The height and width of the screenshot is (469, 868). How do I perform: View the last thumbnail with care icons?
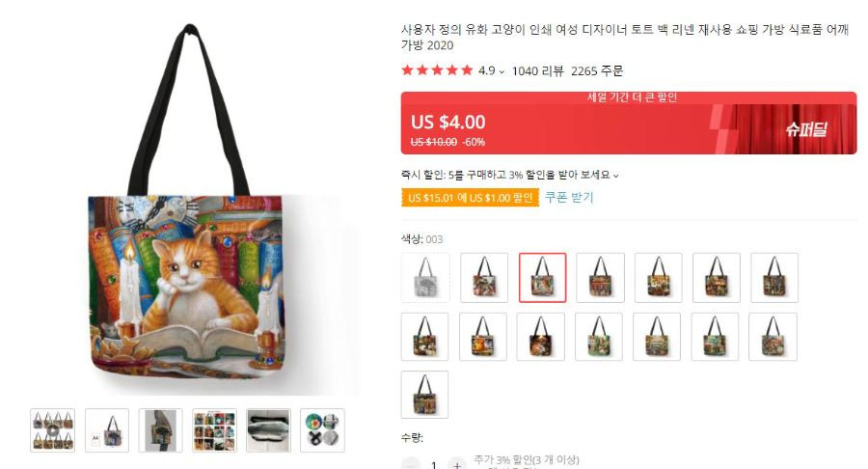[322, 430]
